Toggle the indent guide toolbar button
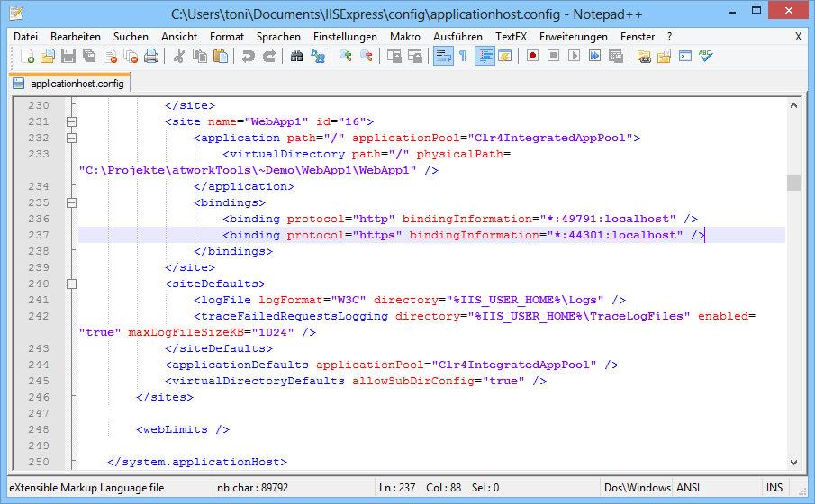815x504 pixels. pyautogui.click(x=484, y=56)
